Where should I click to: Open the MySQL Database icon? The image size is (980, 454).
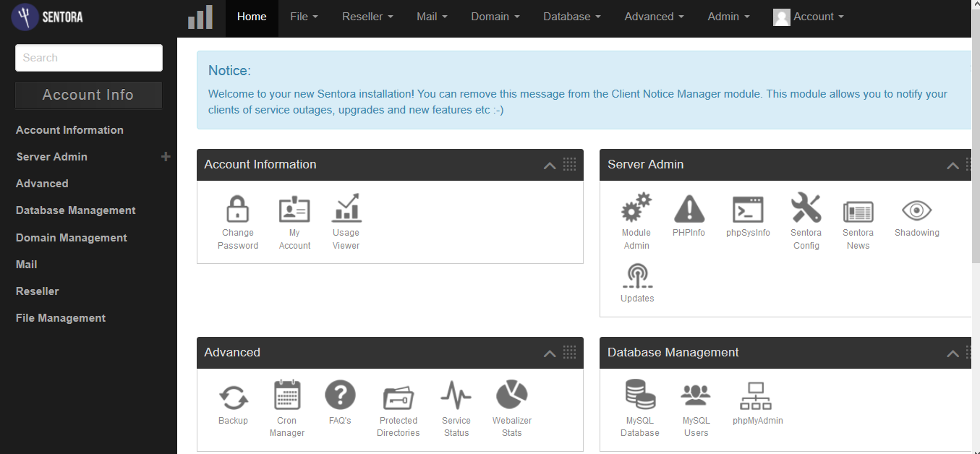point(640,395)
